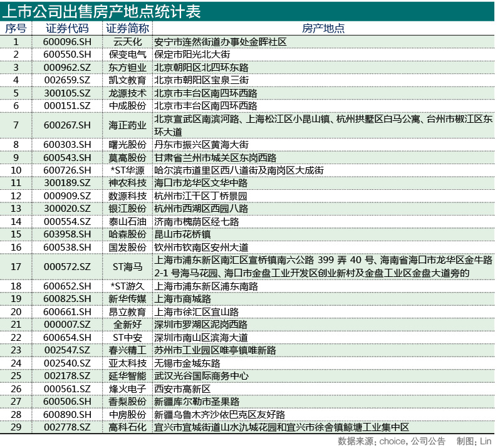Select stock code 000151.SZ
Image resolution: width=500 pixels, height=448 pixels.
click(x=67, y=106)
